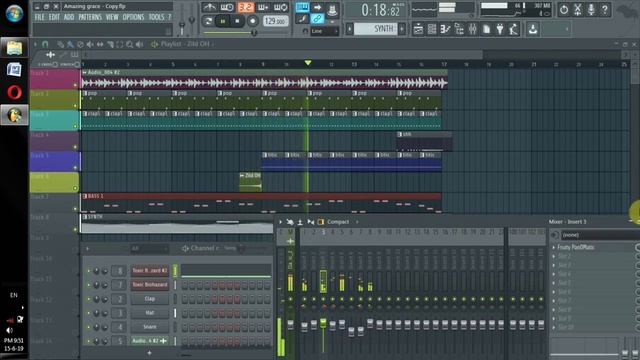Open the PATTERNS menu
Image resolution: width=640 pixels, height=360 pixels.
[90, 17]
